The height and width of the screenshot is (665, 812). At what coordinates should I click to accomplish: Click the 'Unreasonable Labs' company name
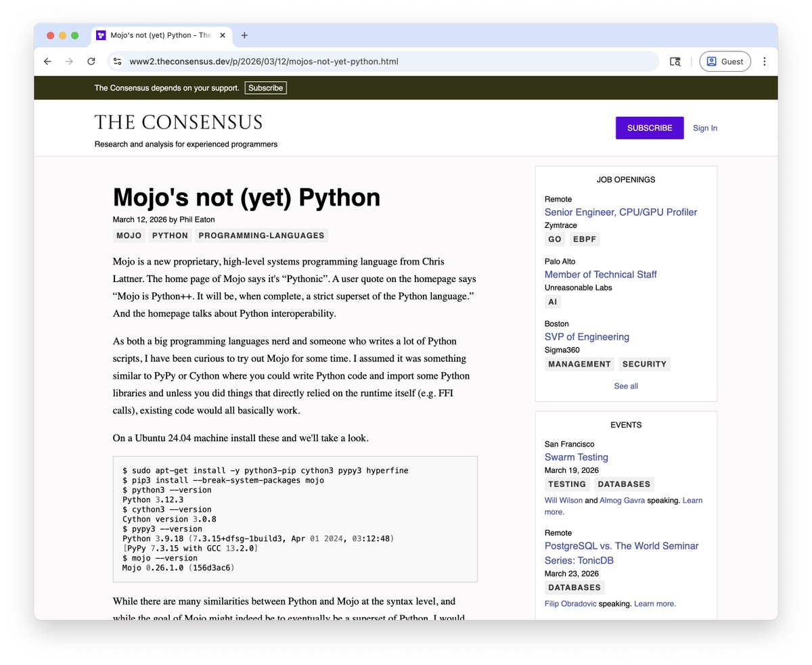(x=579, y=288)
